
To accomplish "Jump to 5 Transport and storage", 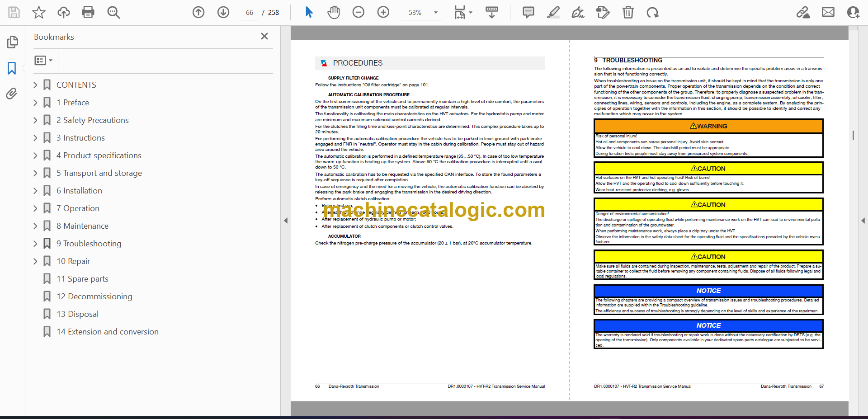I will pos(99,173).
